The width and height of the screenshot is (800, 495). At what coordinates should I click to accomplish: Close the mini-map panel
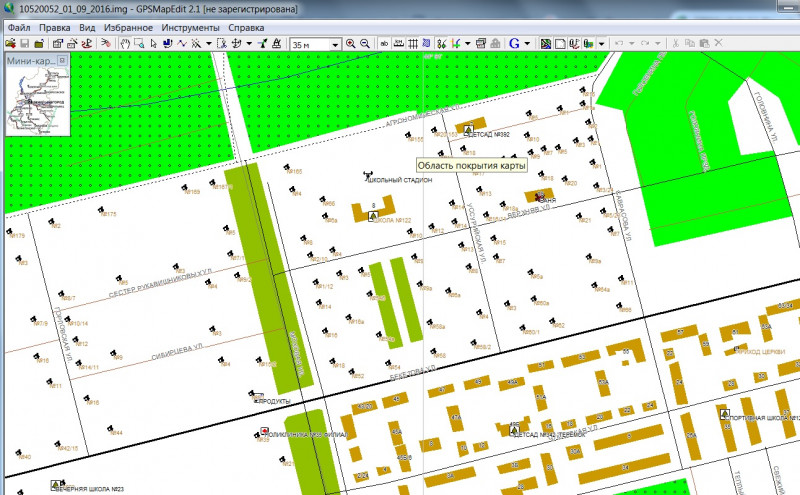pos(62,61)
